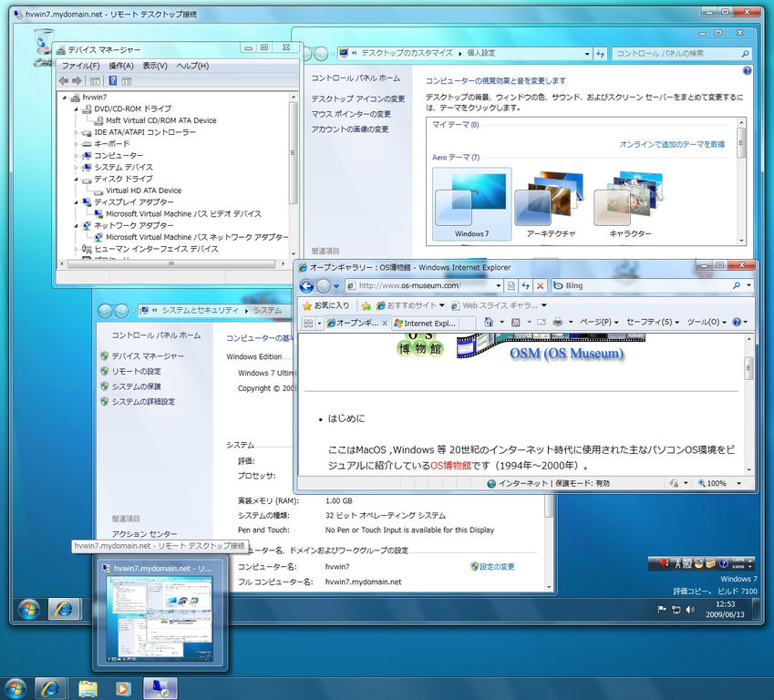Click Remote Desktop Connection icon on host taskbar

[x=160, y=689]
